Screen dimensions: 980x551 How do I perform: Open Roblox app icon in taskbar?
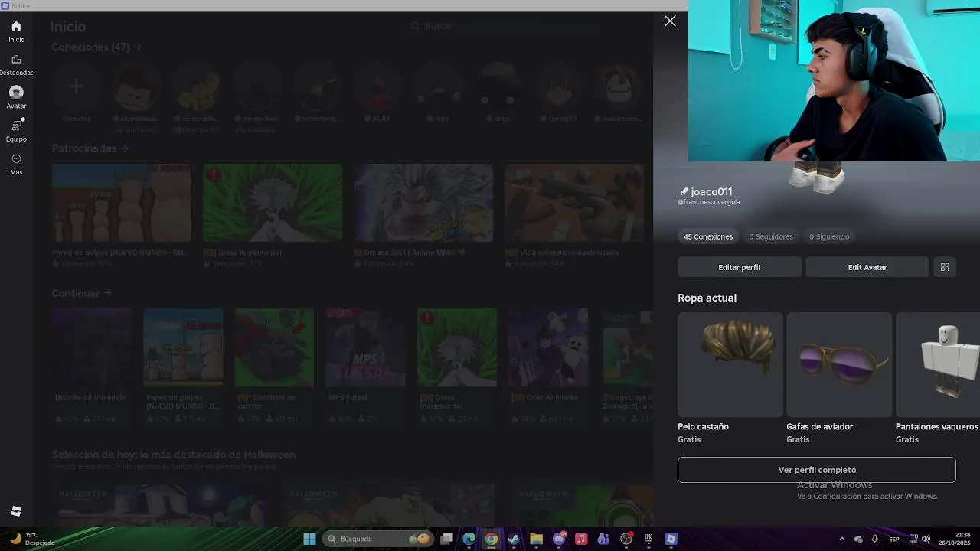click(x=671, y=539)
